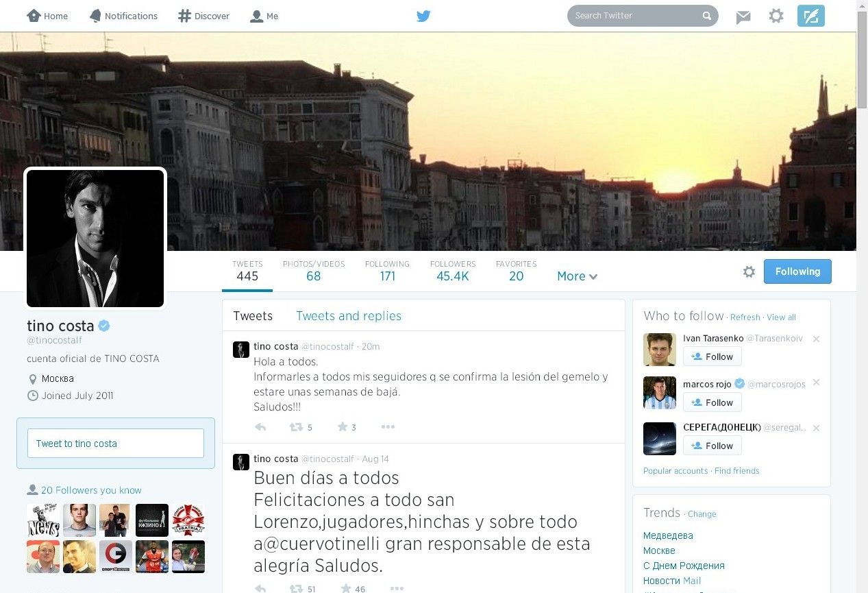Follow marcos rojo

tap(712, 402)
